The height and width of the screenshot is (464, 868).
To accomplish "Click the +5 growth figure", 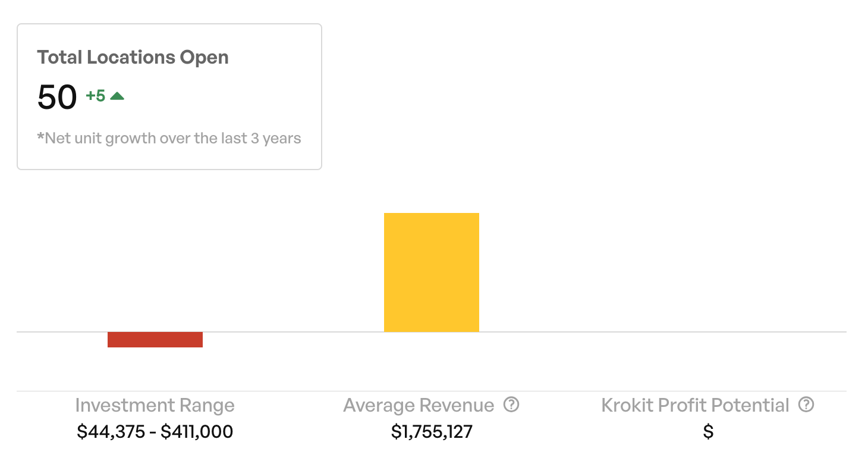I will [96, 96].
